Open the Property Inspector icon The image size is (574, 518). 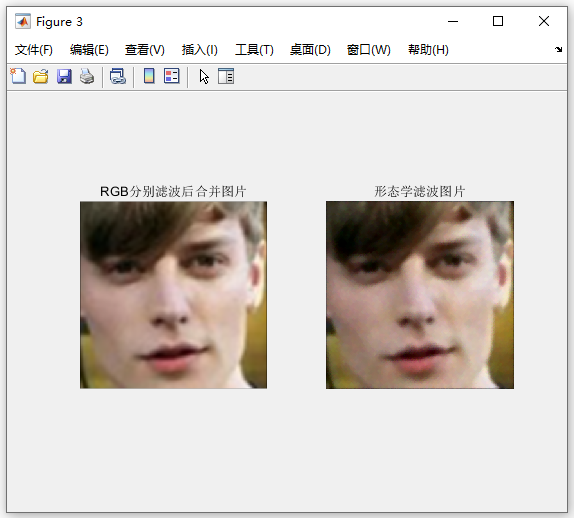coord(226,76)
